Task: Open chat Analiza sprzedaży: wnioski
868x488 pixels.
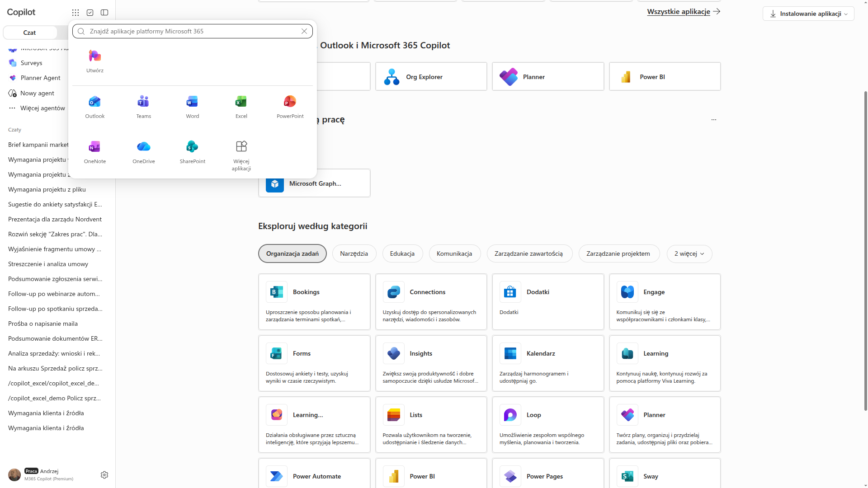Action: [54, 353]
